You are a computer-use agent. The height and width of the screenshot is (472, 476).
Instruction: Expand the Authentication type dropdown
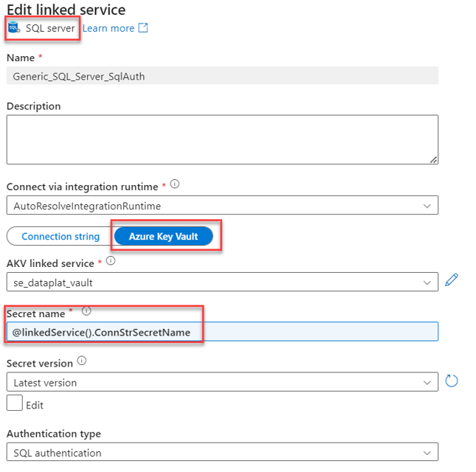[x=222, y=452]
